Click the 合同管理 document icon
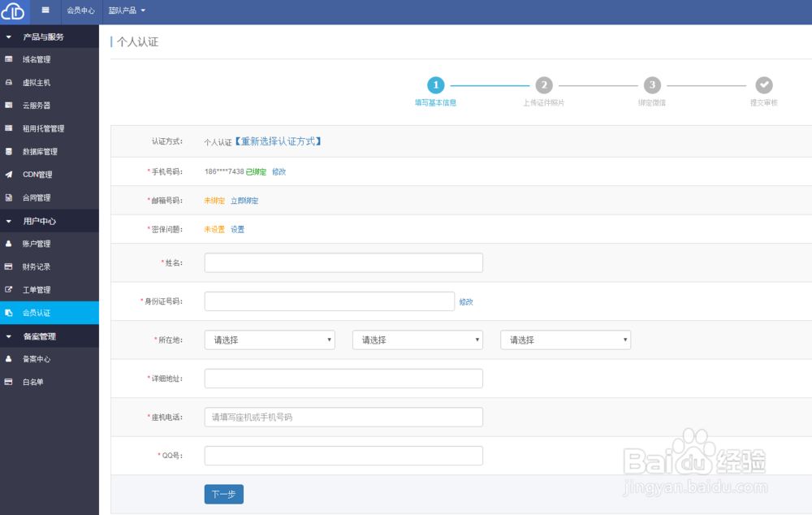The image size is (812, 515). [x=9, y=197]
